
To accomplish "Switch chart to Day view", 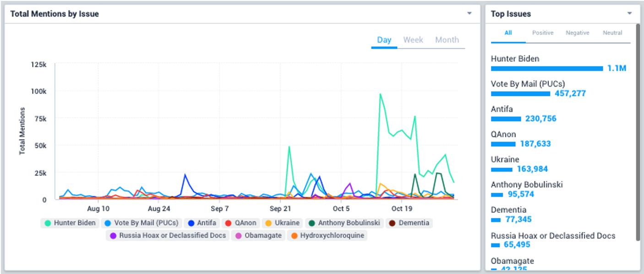I will (384, 40).
